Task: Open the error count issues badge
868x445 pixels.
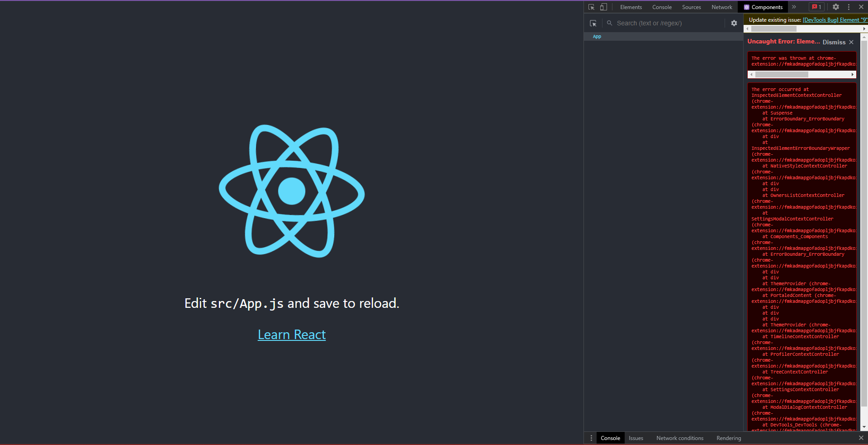Action: tap(816, 7)
